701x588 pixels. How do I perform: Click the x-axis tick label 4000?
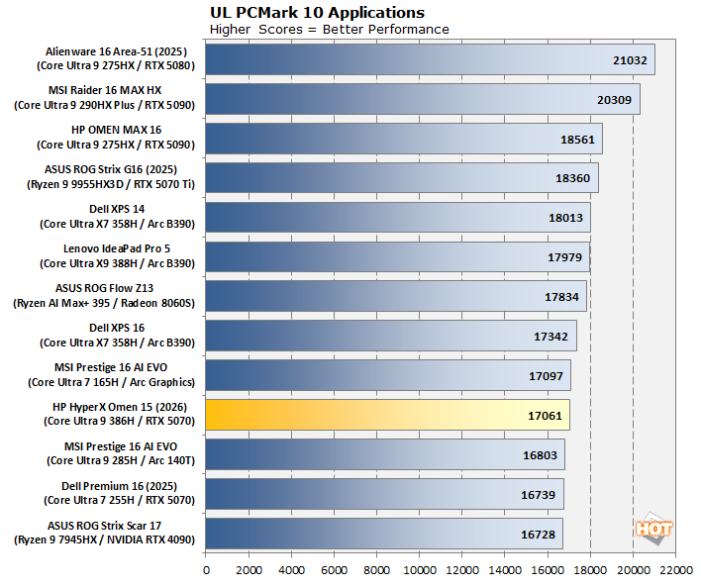pyautogui.click(x=291, y=570)
